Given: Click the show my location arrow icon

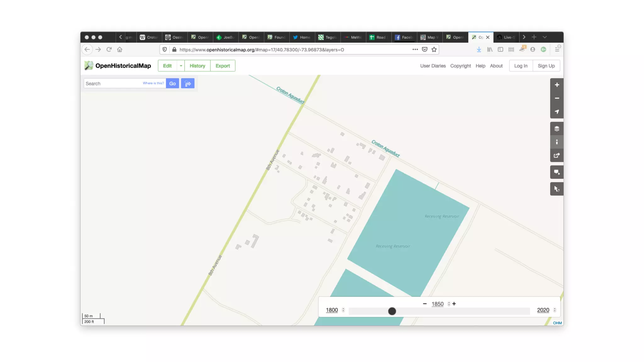Looking at the screenshot, I should (557, 112).
